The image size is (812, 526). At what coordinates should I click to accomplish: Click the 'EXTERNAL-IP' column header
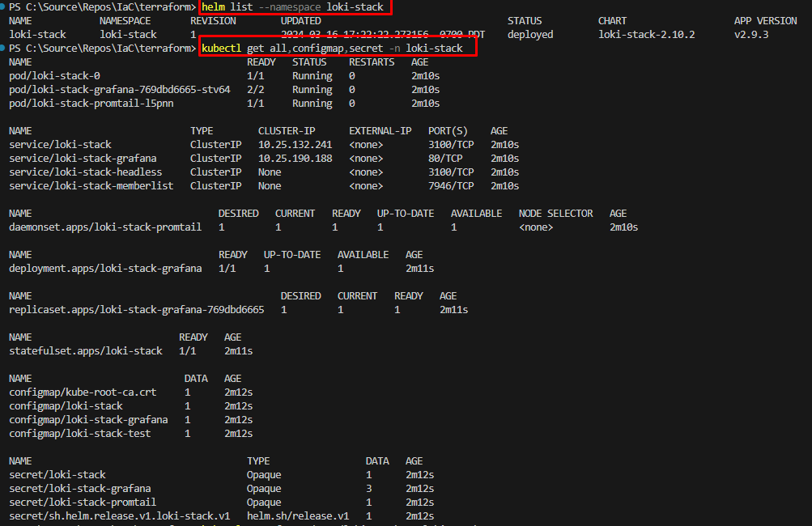pos(380,131)
